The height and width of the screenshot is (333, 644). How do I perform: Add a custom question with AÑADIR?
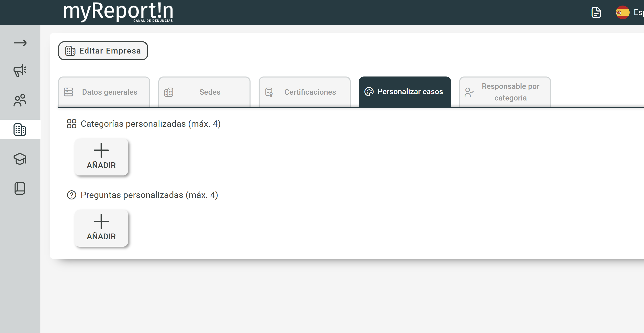(101, 228)
